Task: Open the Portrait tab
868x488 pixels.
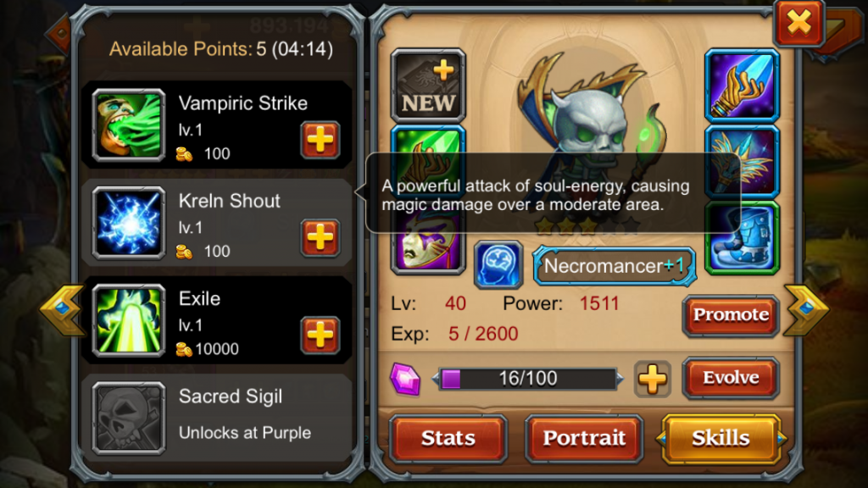Action: pyautogui.click(x=584, y=438)
